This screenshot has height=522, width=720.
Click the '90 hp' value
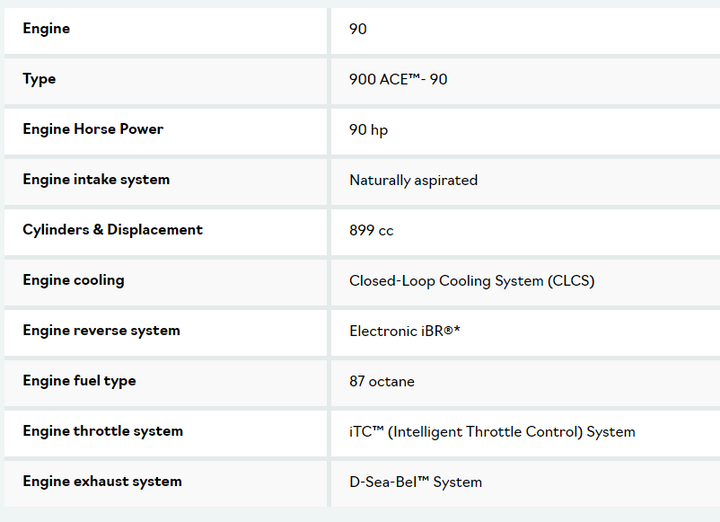click(368, 130)
